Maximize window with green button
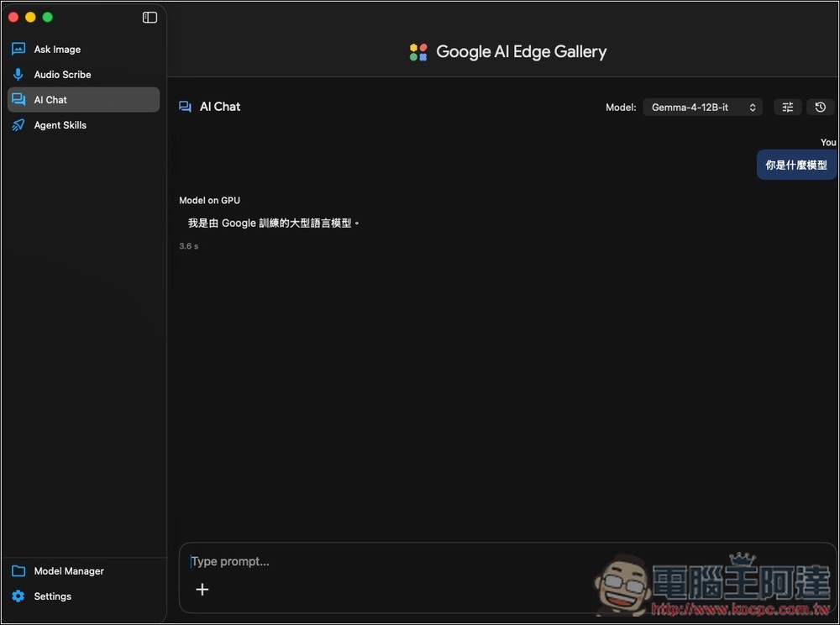The image size is (840, 625). click(48, 17)
